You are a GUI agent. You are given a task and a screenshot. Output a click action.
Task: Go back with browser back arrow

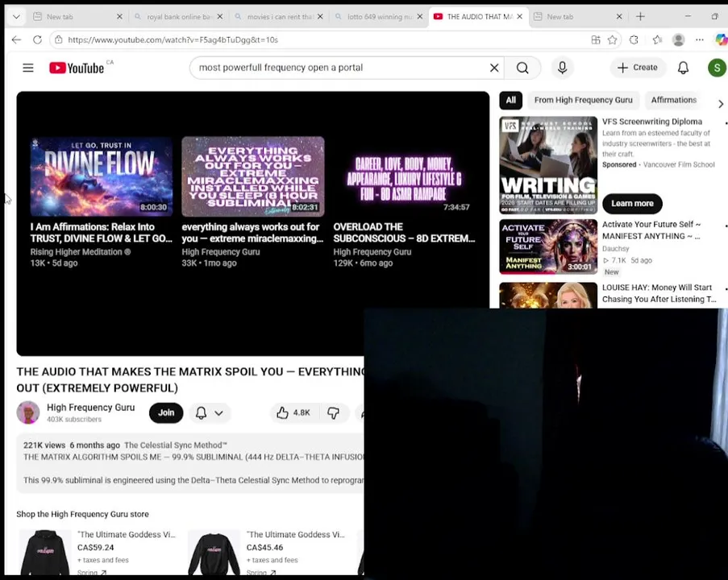[16, 40]
